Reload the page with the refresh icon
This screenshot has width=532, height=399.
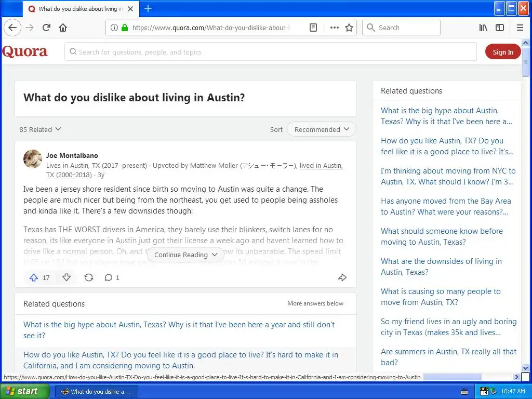(x=46, y=28)
